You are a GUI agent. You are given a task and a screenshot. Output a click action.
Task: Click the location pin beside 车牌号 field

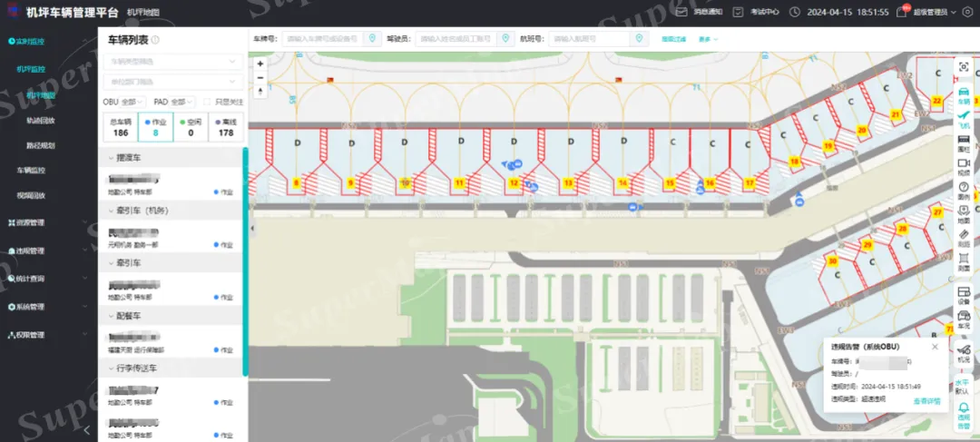pyautogui.click(x=371, y=39)
